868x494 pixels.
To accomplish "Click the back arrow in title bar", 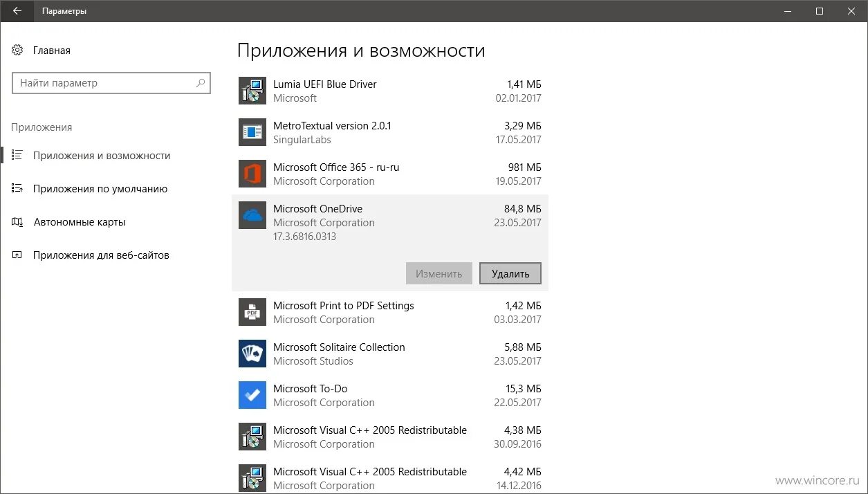I will click(17, 11).
